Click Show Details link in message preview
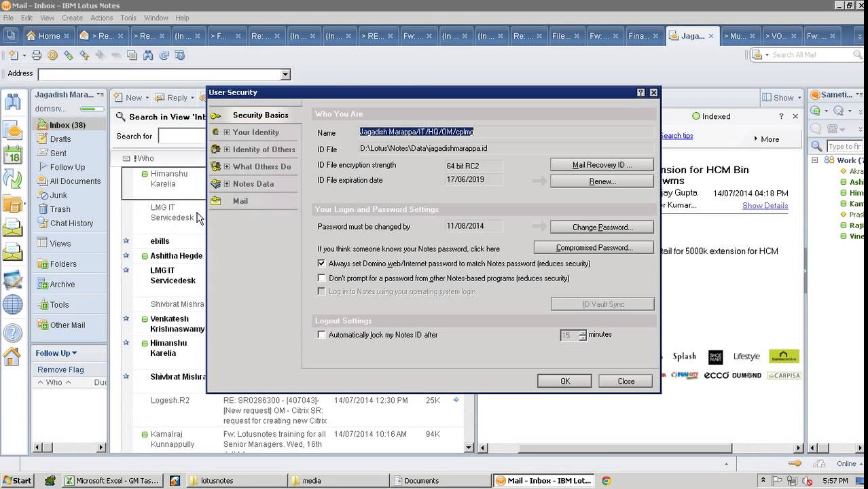This screenshot has width=868, height=489. 765,206
